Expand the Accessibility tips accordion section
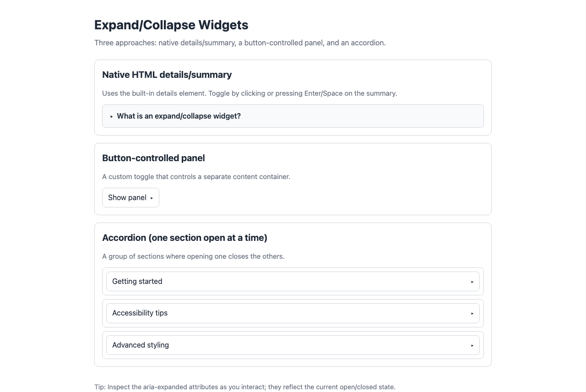This screenshot has height=392, width=586. tap(293, 313)
